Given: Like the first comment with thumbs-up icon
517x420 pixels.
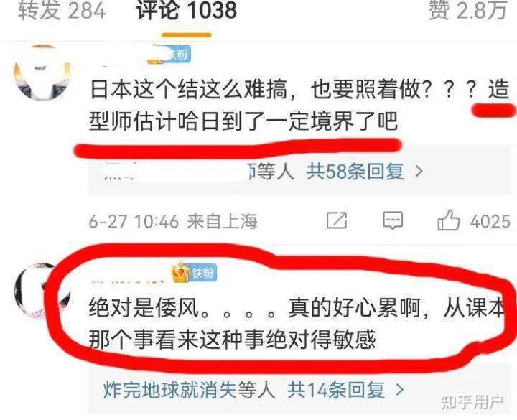Looking at the screenshot, I should coord(448,220).
